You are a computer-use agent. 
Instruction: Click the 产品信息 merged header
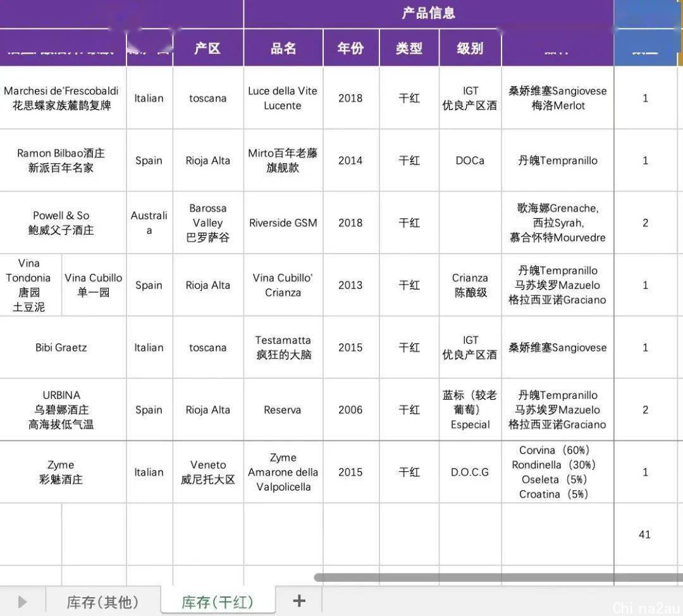tap(429, 13)
